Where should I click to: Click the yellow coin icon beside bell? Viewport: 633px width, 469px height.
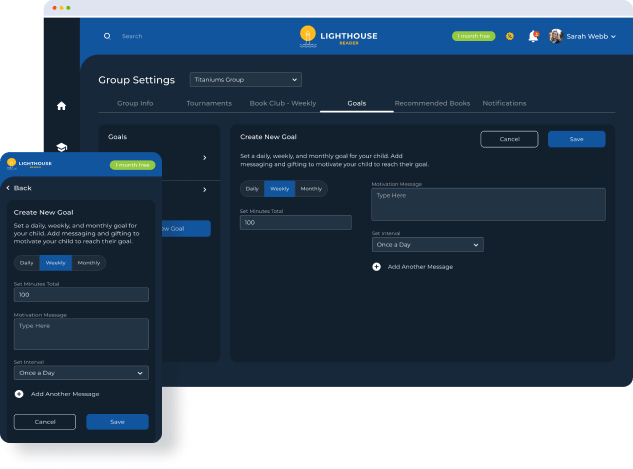510,36
